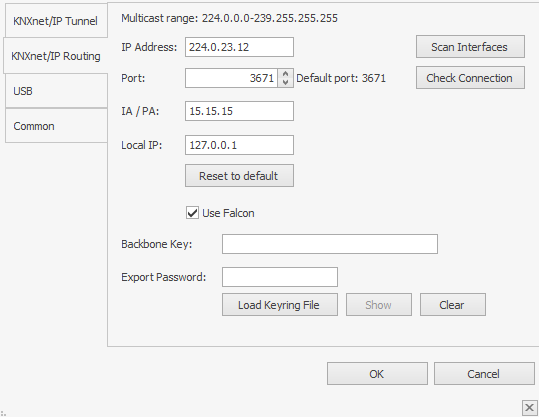Click the IA / PA input field

[x=239, y=111]
